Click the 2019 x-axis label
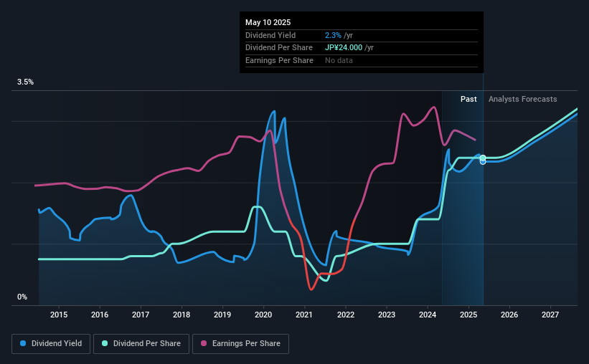 tap(222, 315)
